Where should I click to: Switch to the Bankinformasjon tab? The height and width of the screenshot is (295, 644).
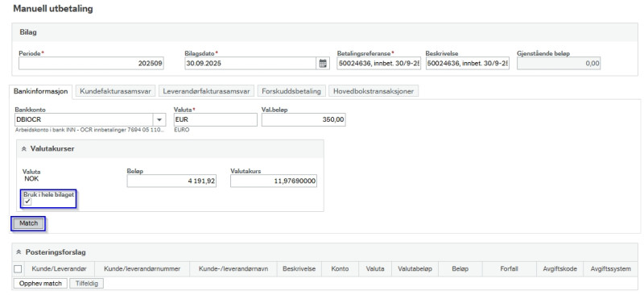click(41, 91)
